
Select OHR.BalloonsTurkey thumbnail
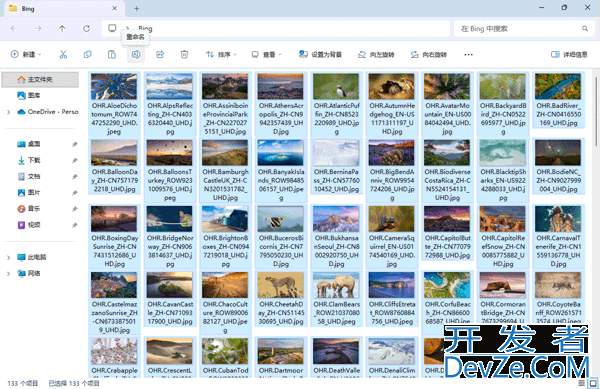point(170,153)
